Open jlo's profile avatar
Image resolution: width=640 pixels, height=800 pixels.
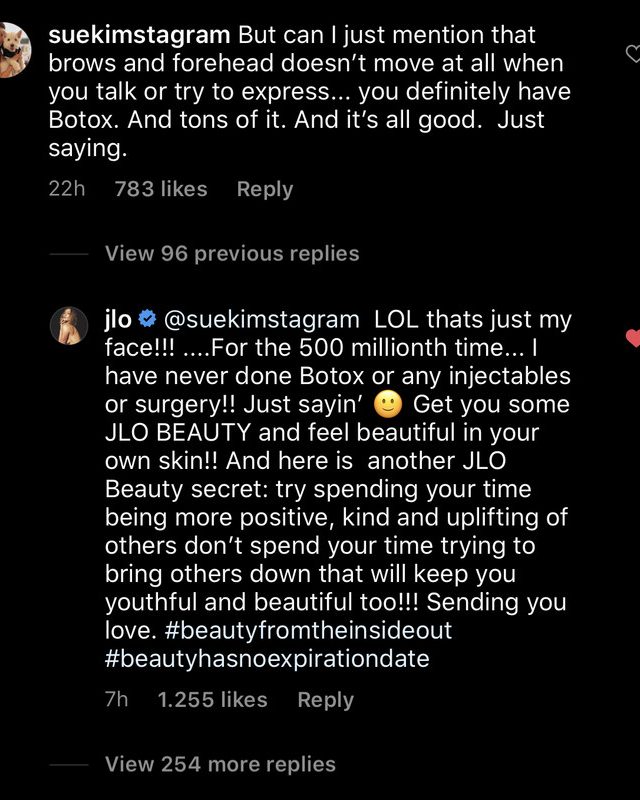[x=72, y=327]
